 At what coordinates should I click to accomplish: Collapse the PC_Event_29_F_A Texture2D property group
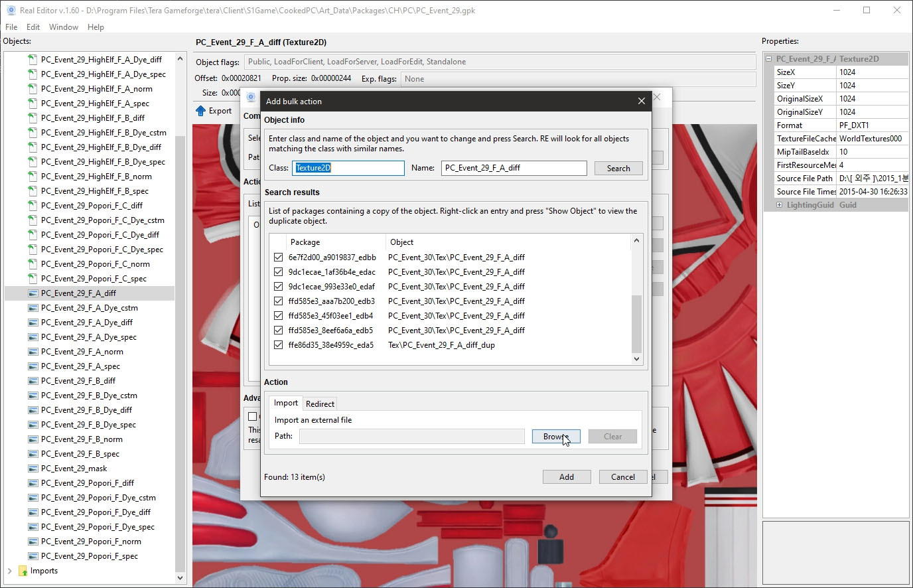click(x=769, y=59)
